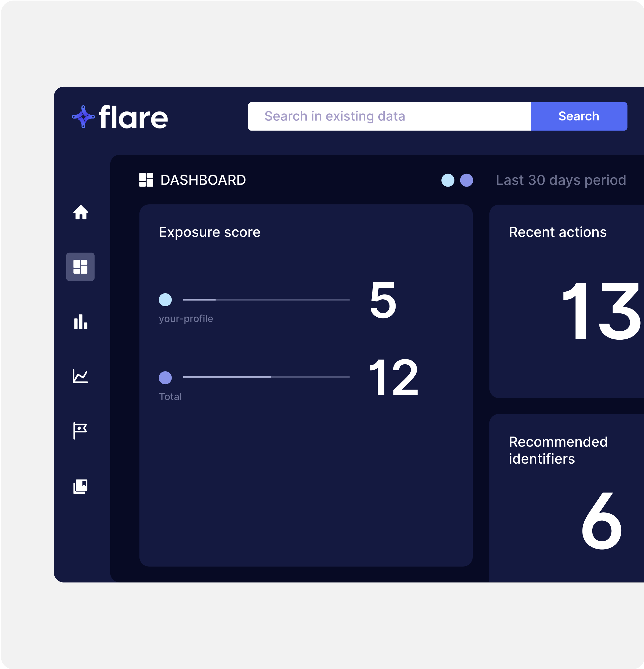Screen dimensions: 644x669
Task: Open the bookmarked collections sidebar icon
Action: pos(81,486)
